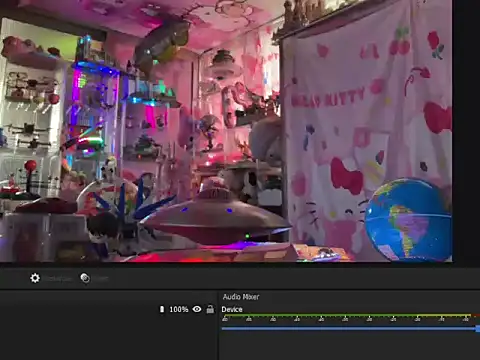
Task: Select the Device audio channel label
Action: (x=232, y=309)
